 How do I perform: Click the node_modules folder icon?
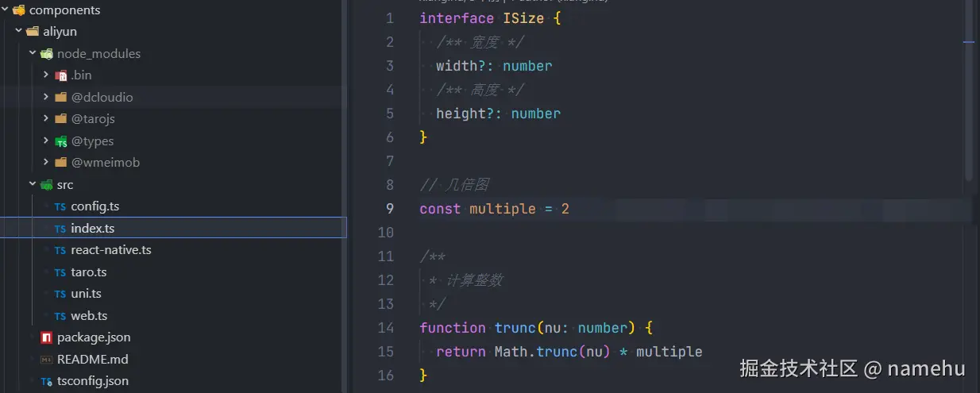click(47, 54)
